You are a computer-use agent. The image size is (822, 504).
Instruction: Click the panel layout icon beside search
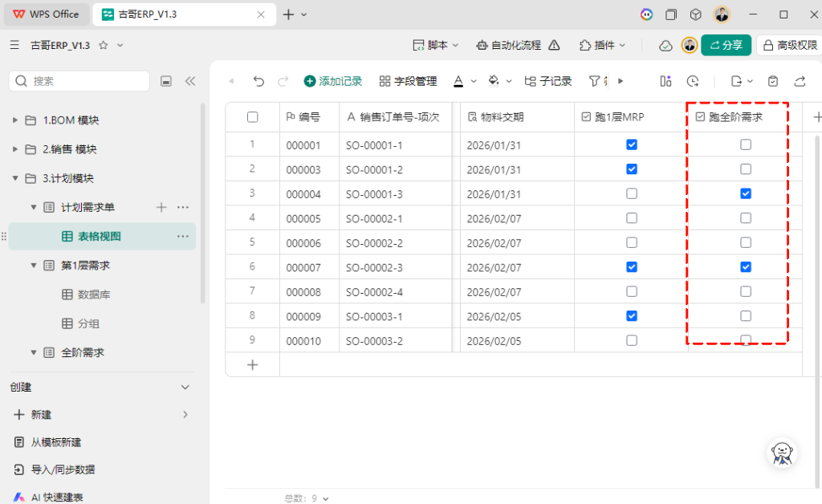tap(166, 81)
